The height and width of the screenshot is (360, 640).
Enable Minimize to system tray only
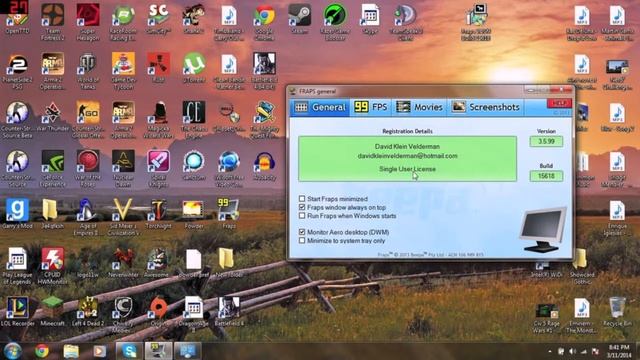[x=302, y=240]
